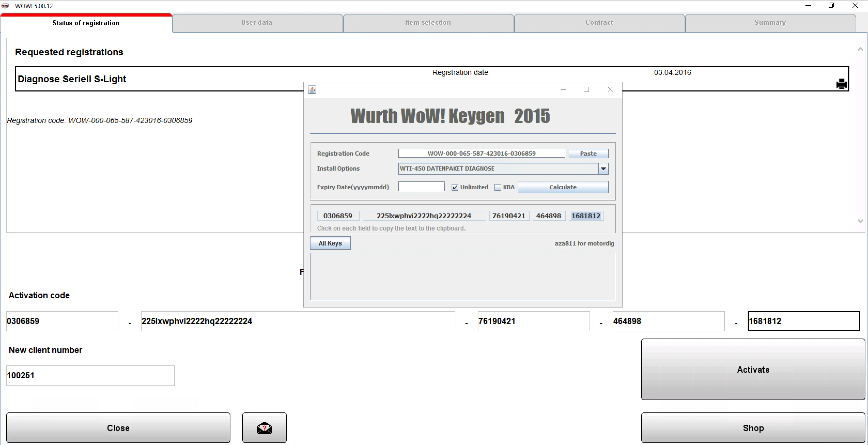This screenshot has width=868, height=445.
Task: Click the envelope question mark icon button
Action: (x=264, y=427)
